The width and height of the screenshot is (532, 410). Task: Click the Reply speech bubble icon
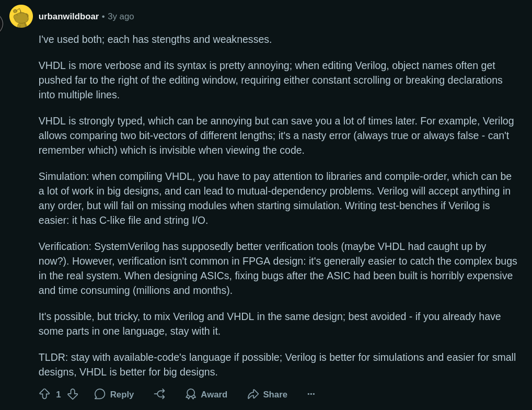coord(100,394)
